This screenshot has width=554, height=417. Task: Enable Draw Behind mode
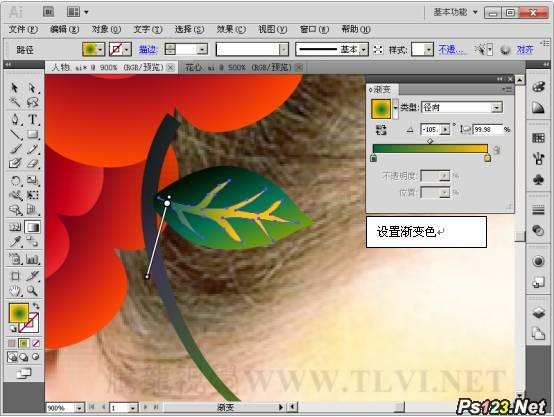(24, 357)
